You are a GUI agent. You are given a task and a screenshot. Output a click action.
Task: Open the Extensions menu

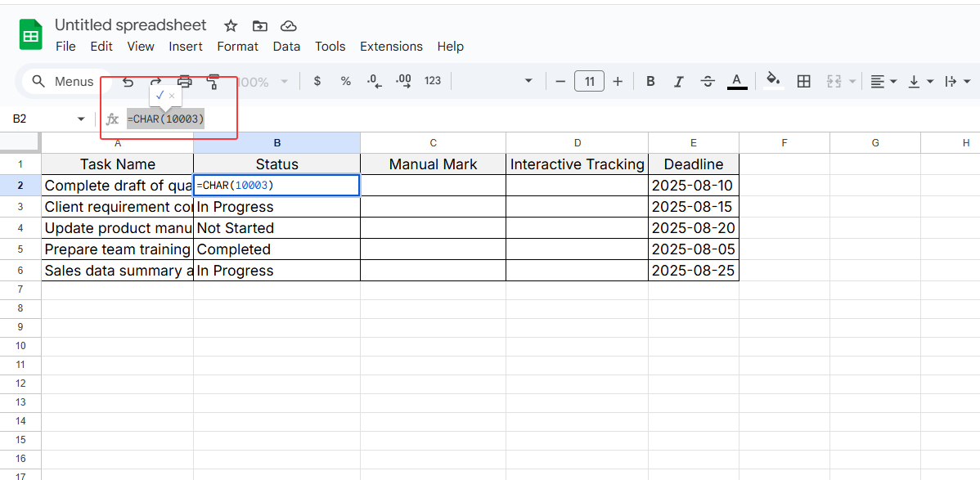[x=391, y=47]
